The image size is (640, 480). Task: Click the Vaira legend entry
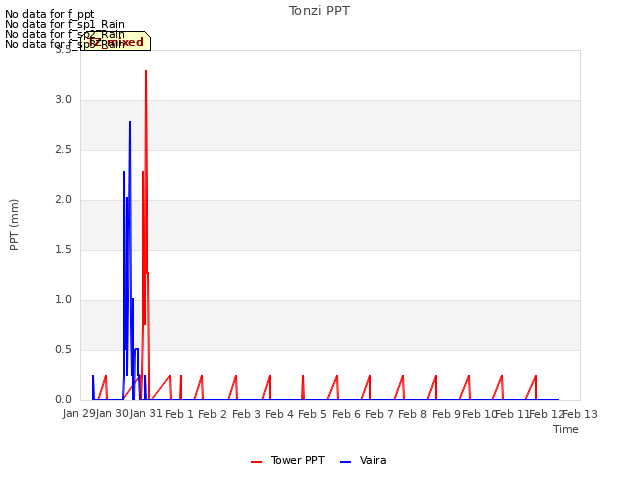[363, 461]
